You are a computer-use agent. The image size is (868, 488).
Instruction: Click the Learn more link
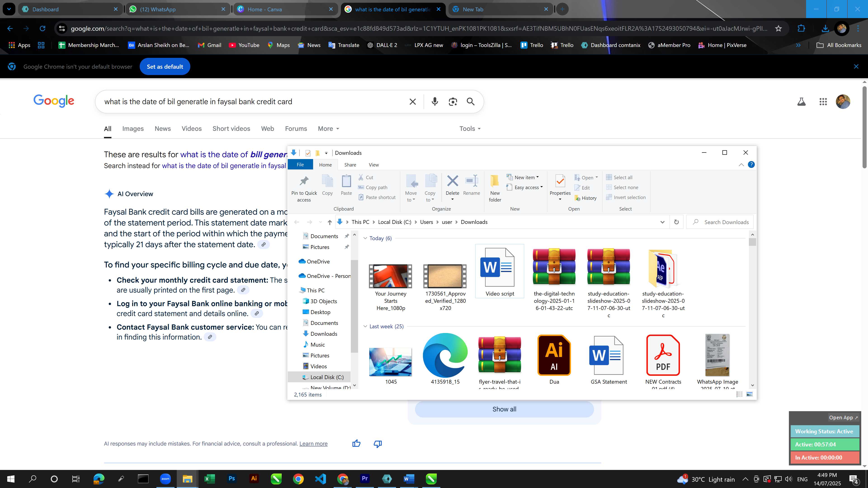click(x=313, y=443)
